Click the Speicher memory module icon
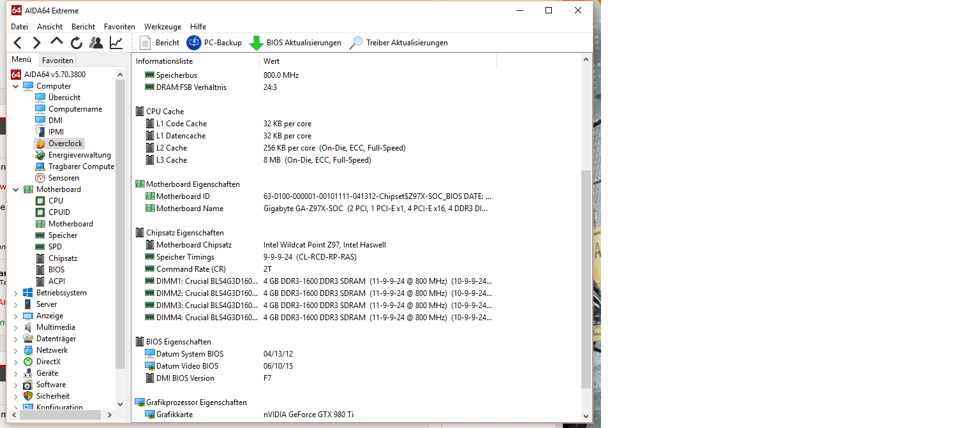The image size is (980, 428). click(x=40, y=235)
